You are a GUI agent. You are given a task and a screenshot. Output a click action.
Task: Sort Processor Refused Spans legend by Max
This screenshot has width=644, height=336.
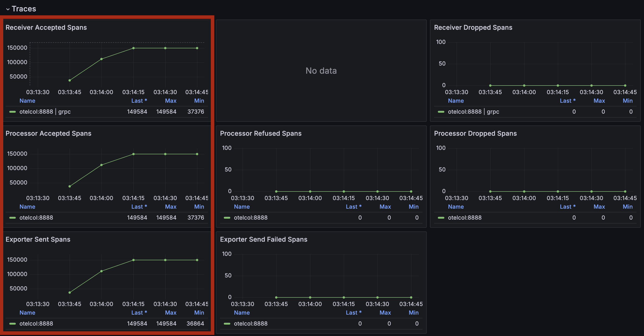coord(385,207)
